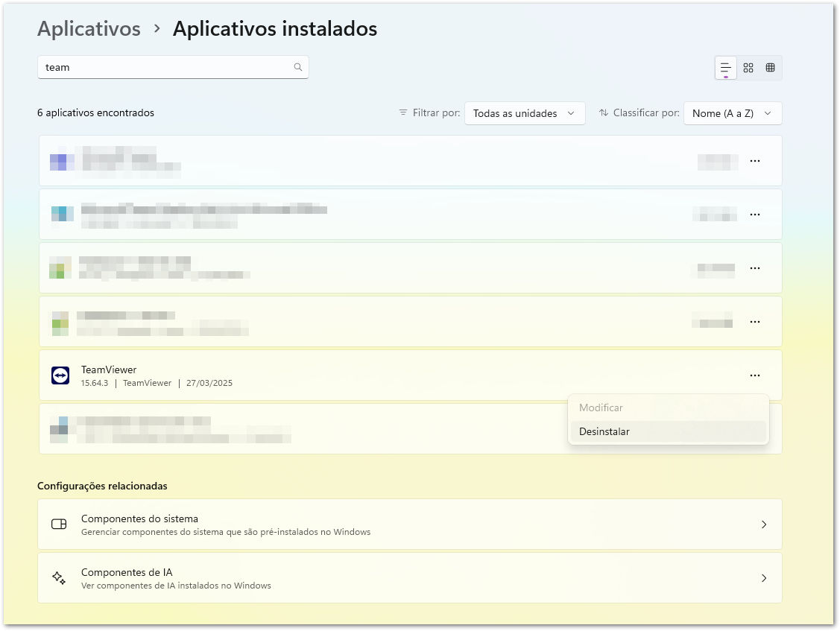Open the Todas as unidades filter dropdown
840x631 pixels.
click(525, 113)
